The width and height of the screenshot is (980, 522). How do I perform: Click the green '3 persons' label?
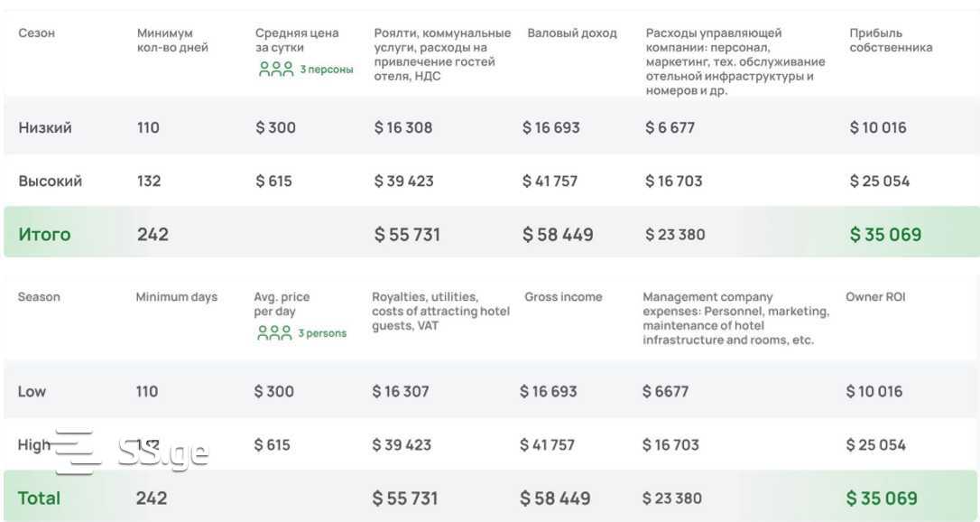[322, 333]
